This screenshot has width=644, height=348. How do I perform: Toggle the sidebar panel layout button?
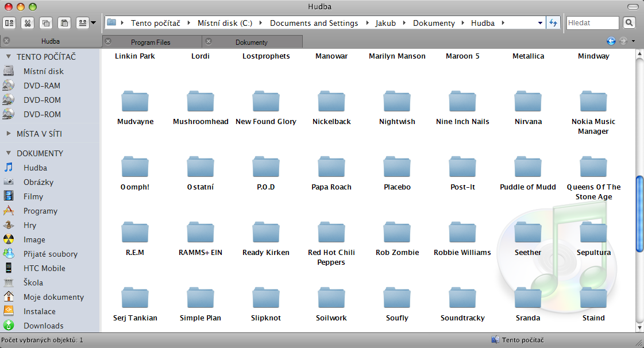(9, 23)
